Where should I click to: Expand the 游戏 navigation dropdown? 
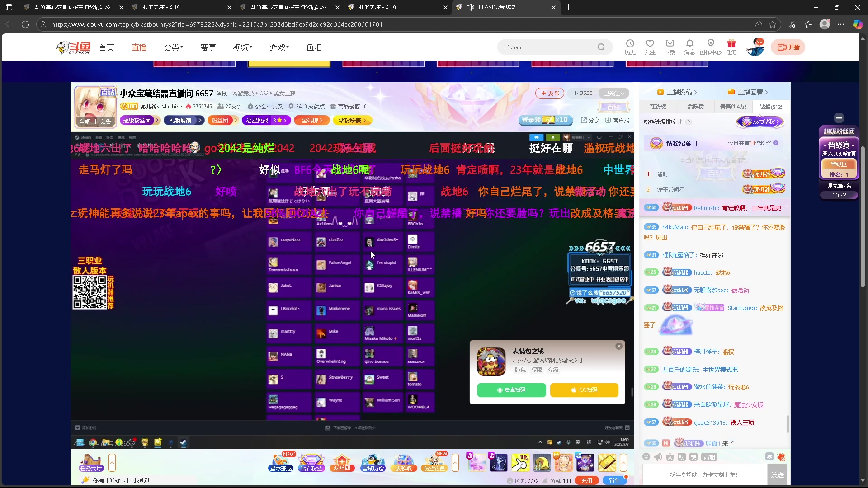(x=279, y=47)
